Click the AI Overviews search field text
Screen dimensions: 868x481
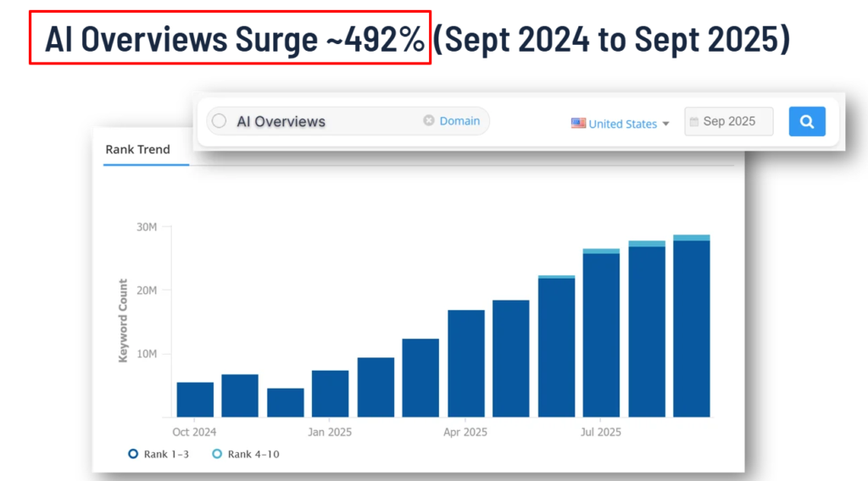[281, 122]
